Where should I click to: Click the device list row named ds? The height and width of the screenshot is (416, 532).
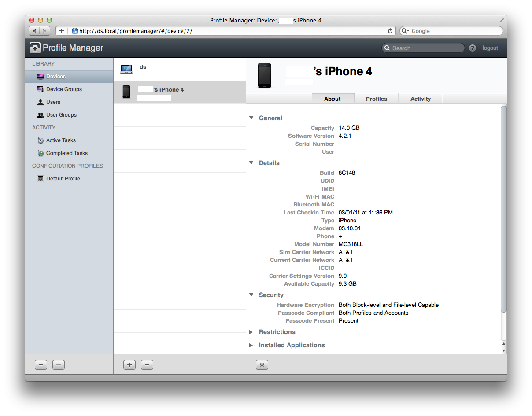click(180, 69)
